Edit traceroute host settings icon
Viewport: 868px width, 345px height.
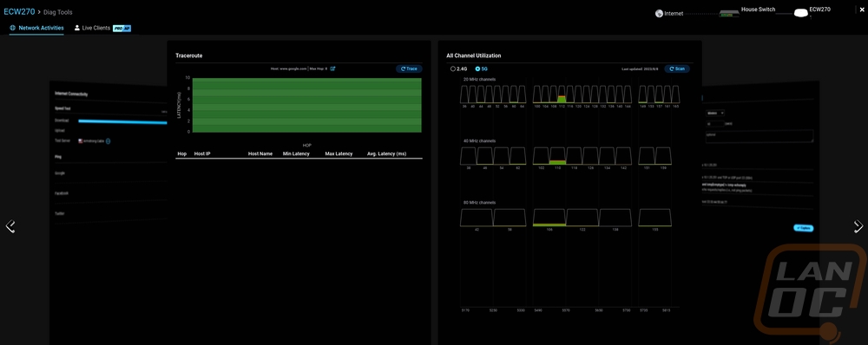pyautogui.click(x=332, y=68)
